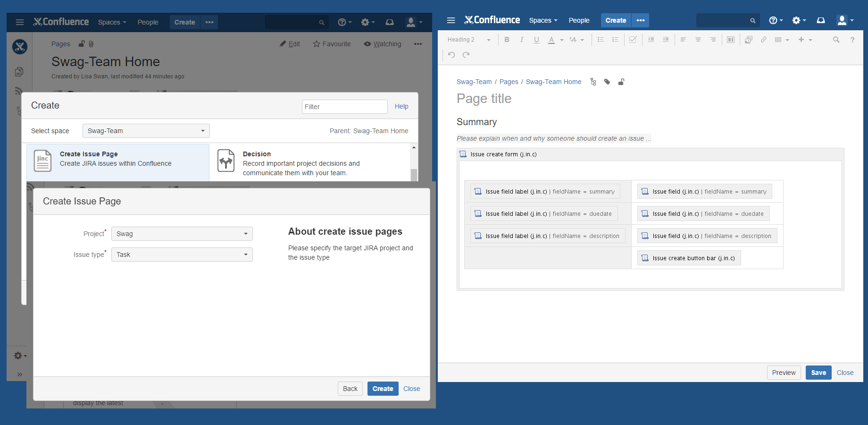Align text right in the editor

713,40
